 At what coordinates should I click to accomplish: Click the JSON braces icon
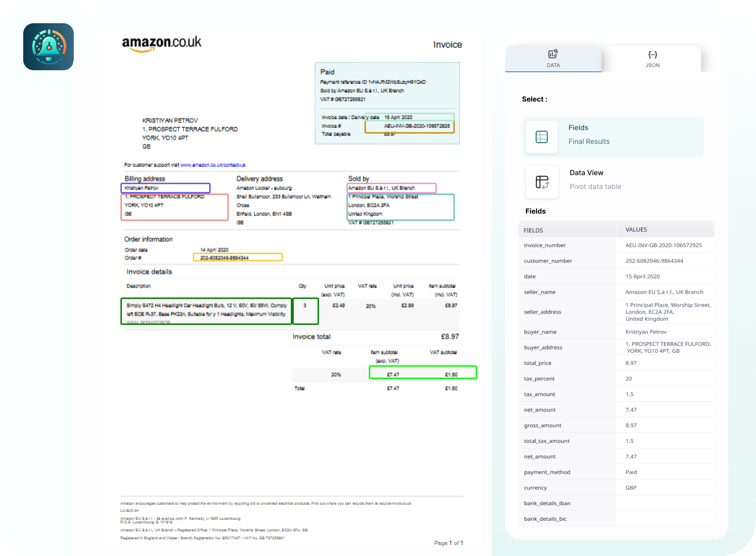point(652,55)
